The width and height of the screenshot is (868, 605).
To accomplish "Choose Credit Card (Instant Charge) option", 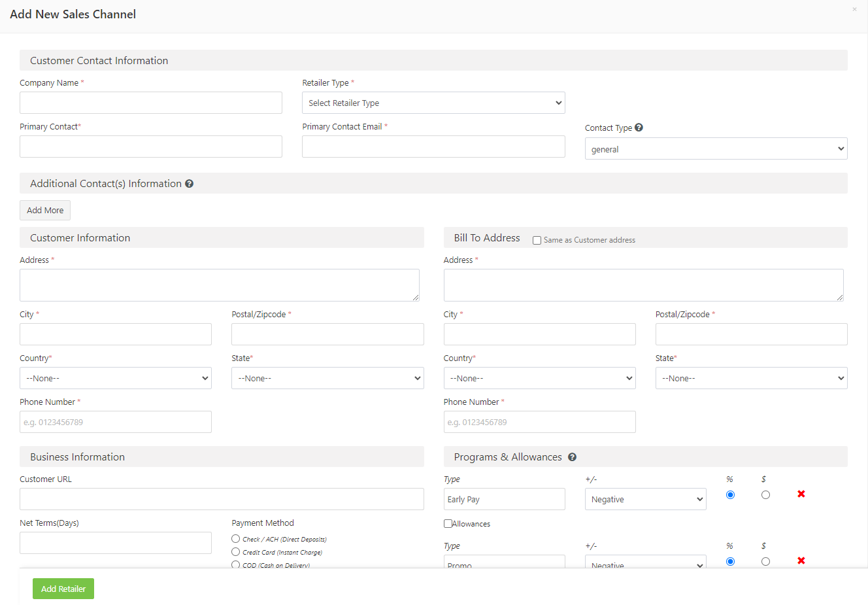I will pyautogui.click(x=235, y=551).
